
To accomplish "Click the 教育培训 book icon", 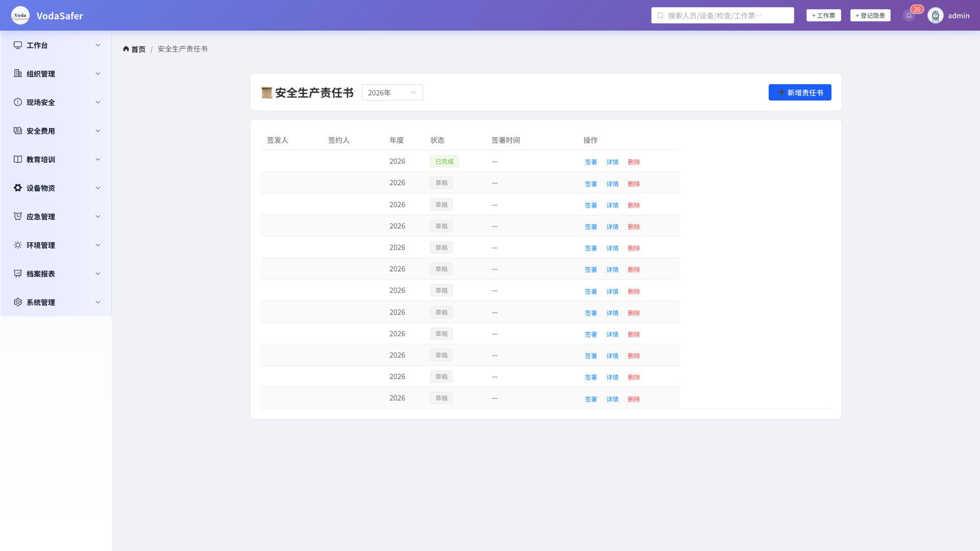I will coord(18,159).
